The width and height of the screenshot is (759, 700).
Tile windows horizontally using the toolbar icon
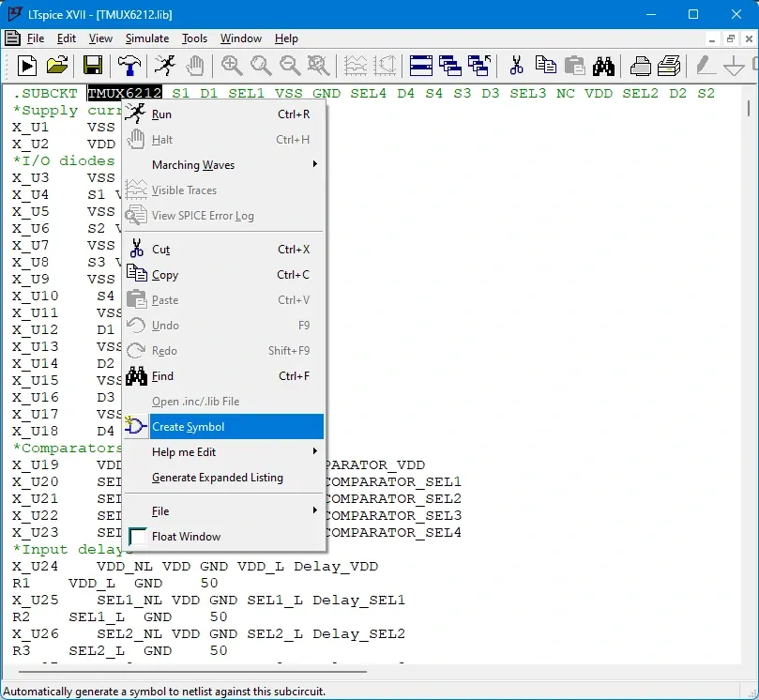point(421,66)
